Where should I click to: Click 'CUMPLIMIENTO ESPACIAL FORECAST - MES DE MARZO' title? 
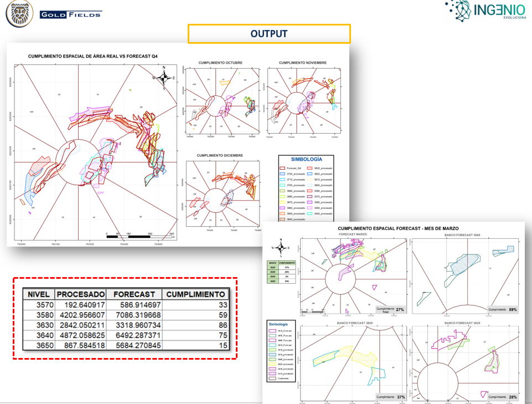pyautogui.click(x=398, y=229)
